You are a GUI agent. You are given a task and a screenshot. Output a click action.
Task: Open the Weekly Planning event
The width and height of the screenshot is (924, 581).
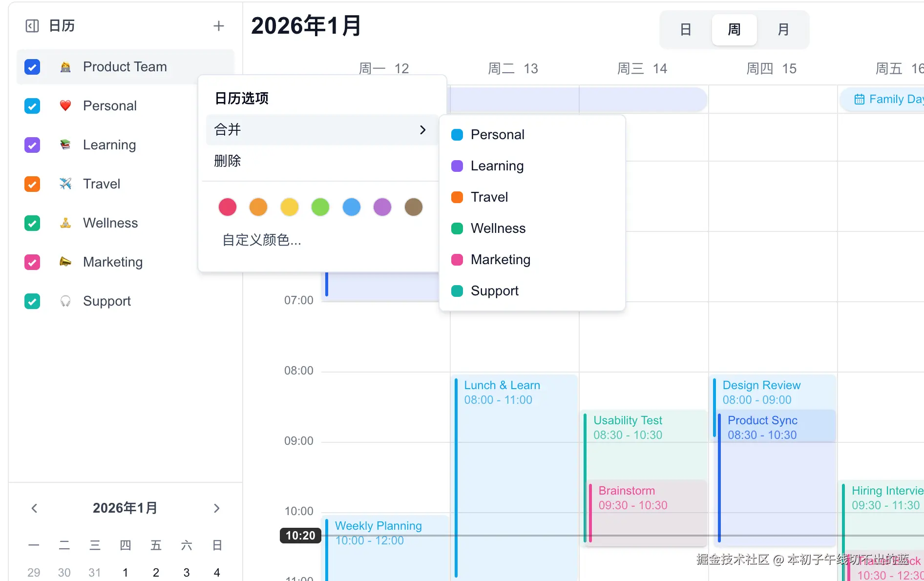(386, 548)
